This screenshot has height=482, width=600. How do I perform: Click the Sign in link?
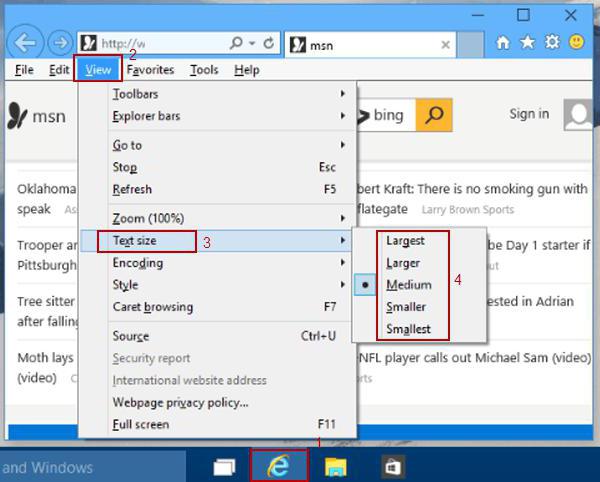tap(528, 114)
